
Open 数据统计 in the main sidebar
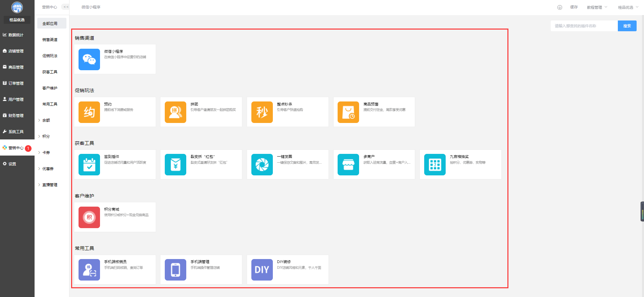(17, 35)
